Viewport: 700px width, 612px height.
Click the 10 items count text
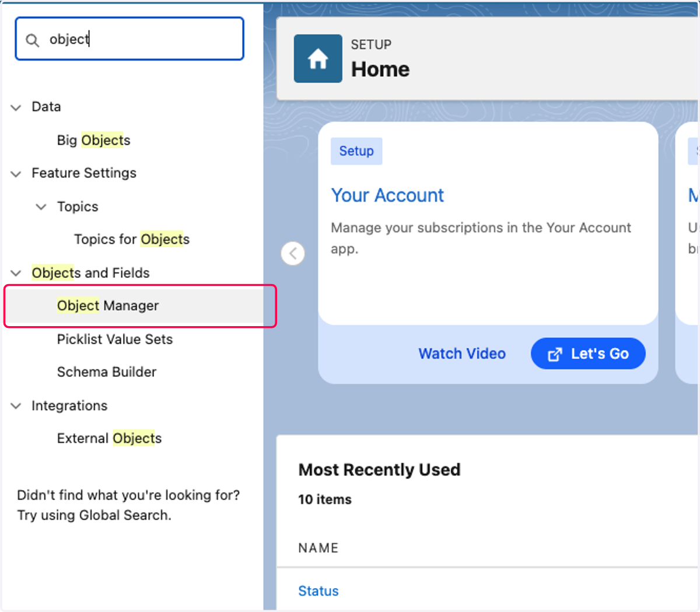point(325,499)
